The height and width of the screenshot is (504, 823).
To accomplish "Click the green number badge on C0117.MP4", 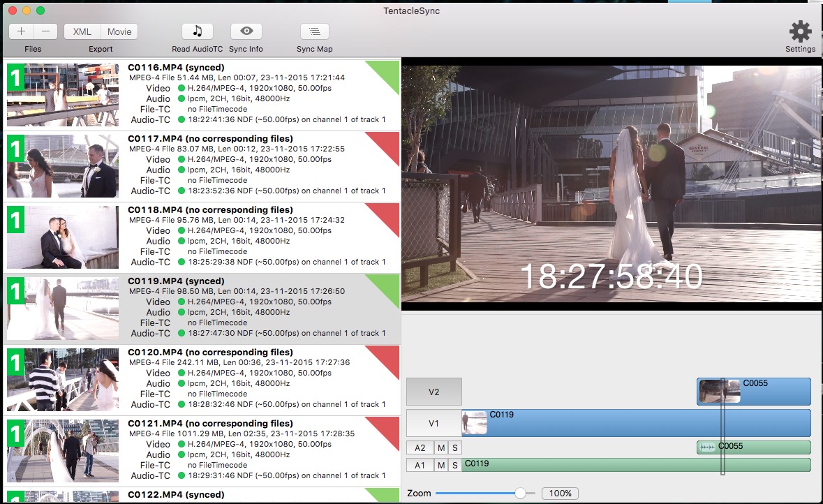I will click(16, 149).
